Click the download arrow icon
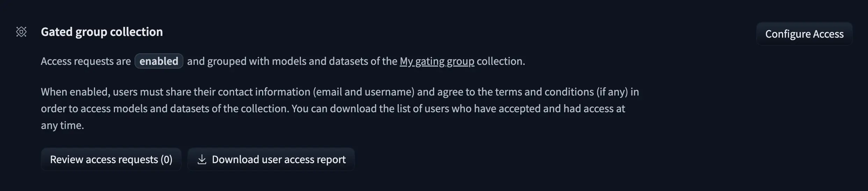Image resolution: width=868 pixels, height=191 pixels. point(202,160)
